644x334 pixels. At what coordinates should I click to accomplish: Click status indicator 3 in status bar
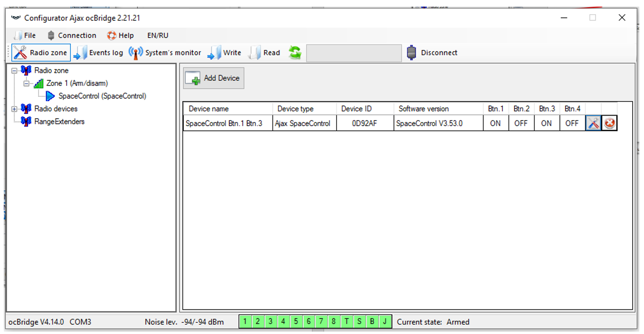pos(271,322)
